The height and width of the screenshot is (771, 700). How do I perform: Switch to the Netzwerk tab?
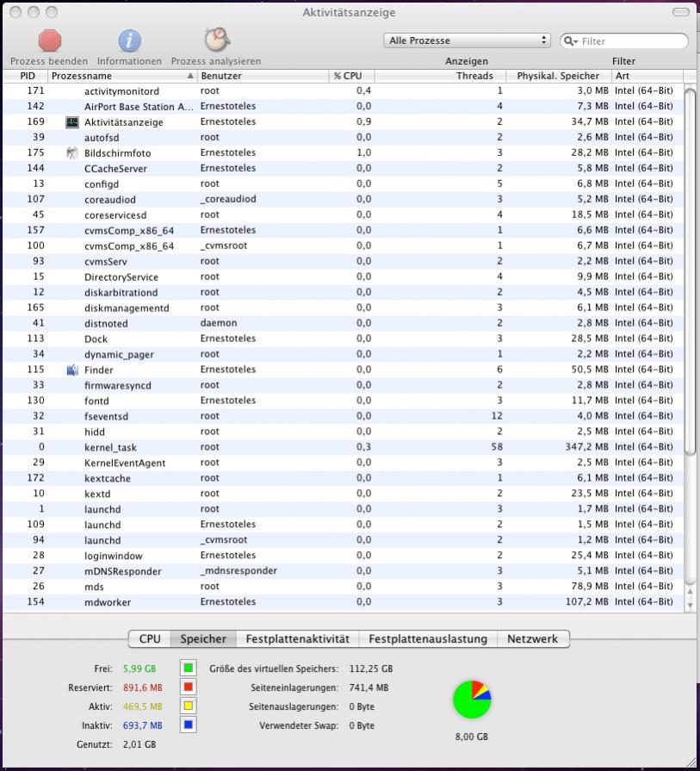533,638
